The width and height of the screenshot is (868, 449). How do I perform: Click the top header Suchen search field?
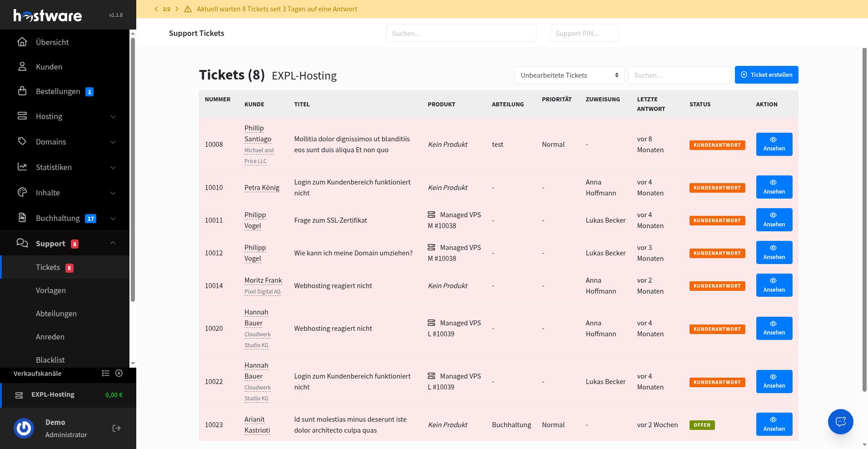(x=461, y=33)
